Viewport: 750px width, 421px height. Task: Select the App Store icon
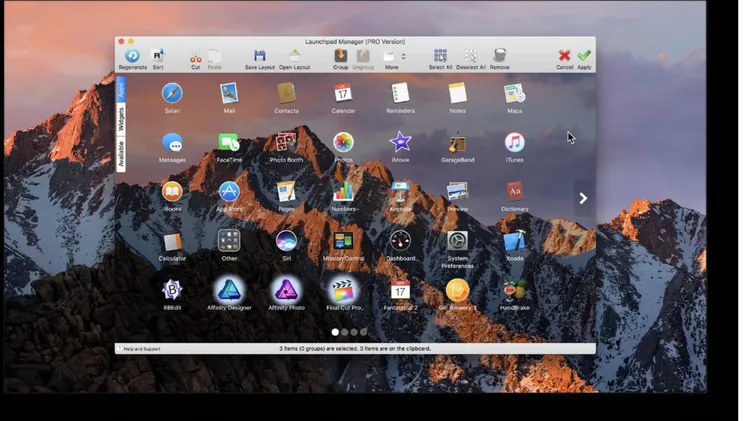point(229,191)
